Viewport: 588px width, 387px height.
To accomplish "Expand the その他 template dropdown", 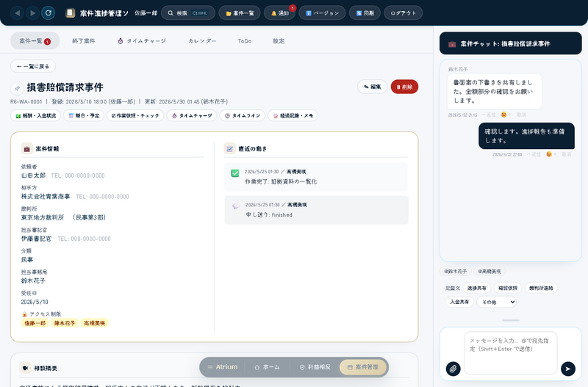I will coord(497,302).
